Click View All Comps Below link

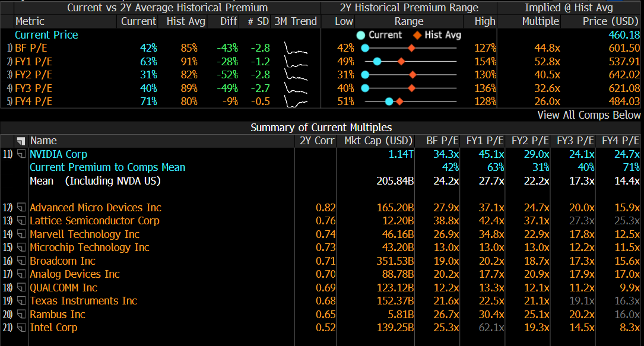[589, 115]
